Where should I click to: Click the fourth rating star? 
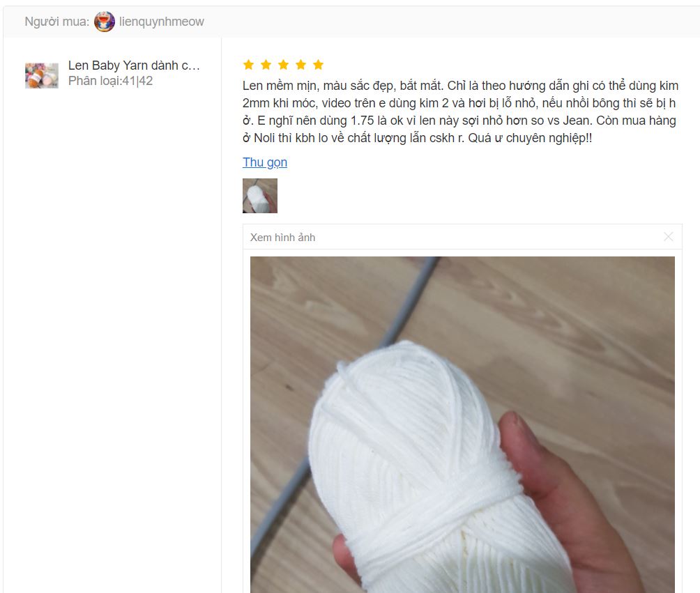pos(300,65)
